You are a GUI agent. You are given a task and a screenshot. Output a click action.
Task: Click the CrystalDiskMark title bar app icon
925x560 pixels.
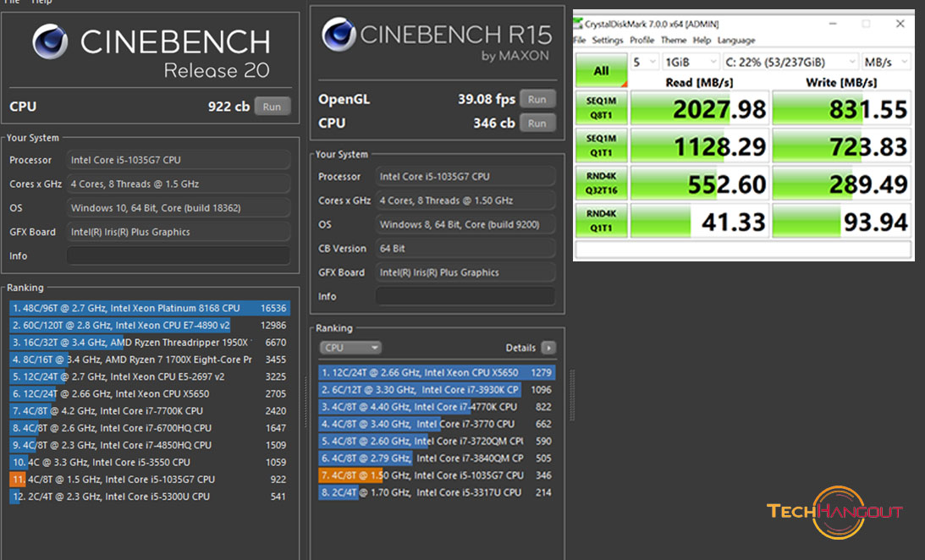click(578, 25)
